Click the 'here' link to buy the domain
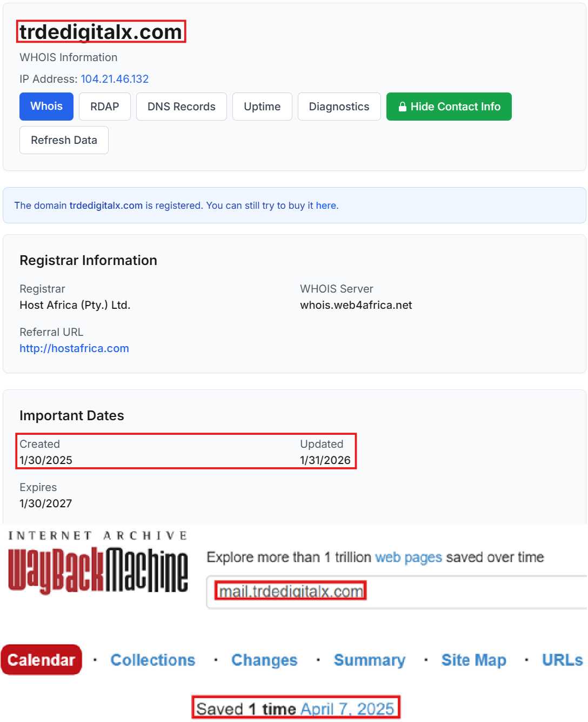The height and width of the screenshot is (722, 588). (326, 206)
